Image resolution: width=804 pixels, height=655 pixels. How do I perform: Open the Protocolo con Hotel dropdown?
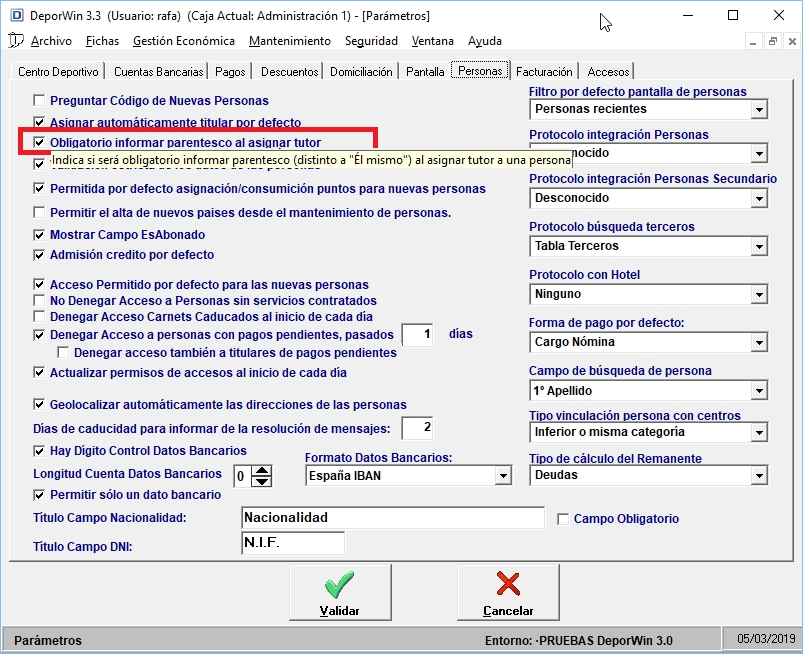[759, 294]
